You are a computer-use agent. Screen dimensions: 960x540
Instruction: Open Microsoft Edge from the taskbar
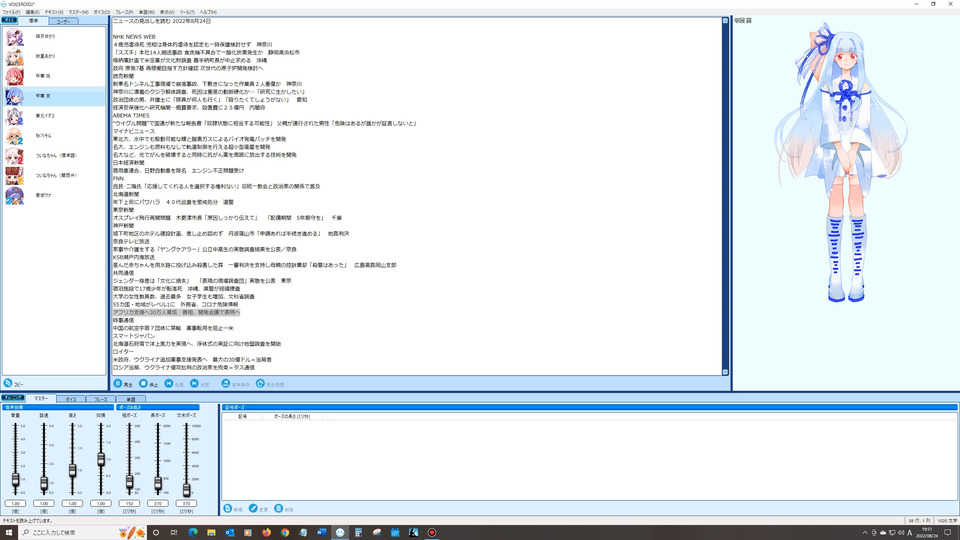click(x=193, y=533)
